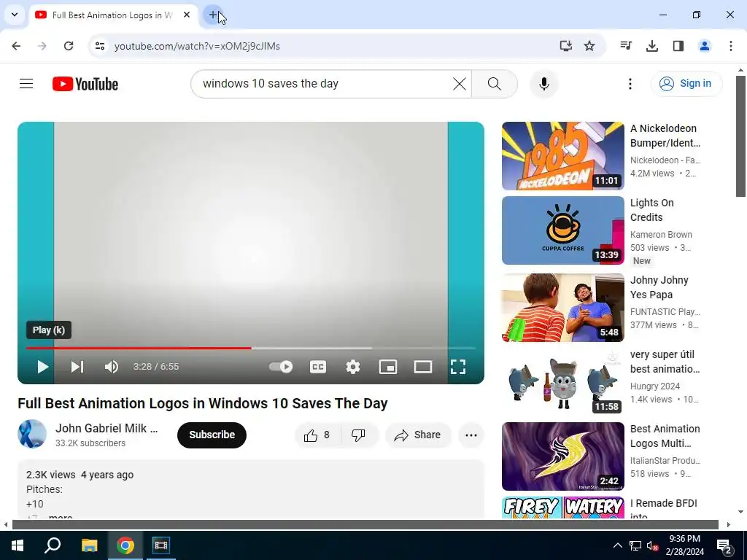Open the video app in the taskbar
747x560 pixels.
(x=161, y=545)
